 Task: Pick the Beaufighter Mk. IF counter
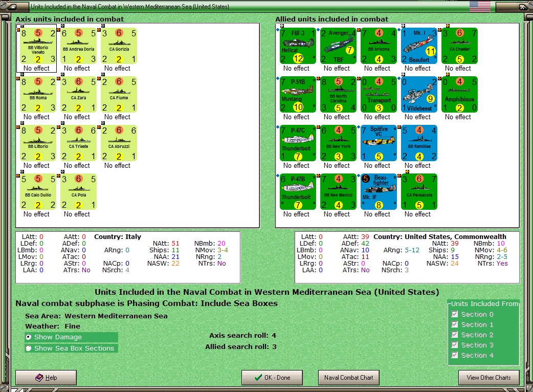point(379,192)
